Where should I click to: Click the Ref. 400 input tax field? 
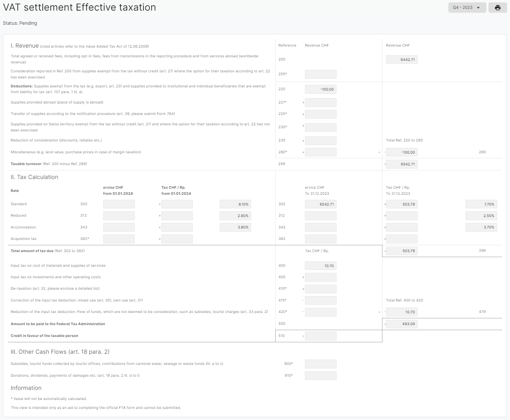coord(320,266)
